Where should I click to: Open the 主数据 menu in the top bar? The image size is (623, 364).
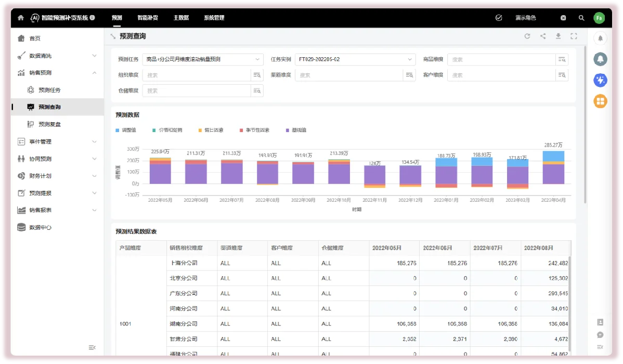(181, 17)
